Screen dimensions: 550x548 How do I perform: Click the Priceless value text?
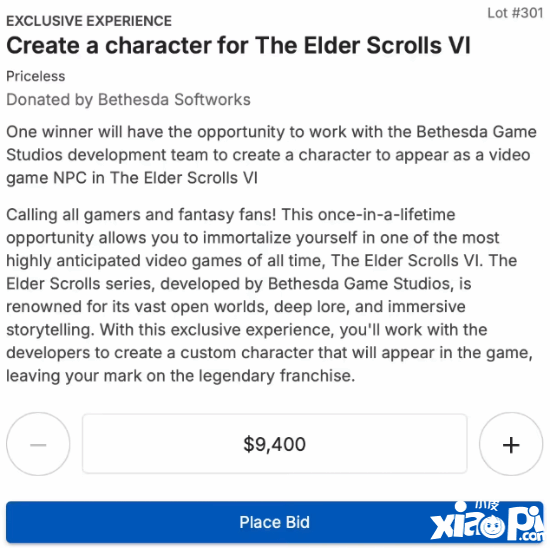36,76
